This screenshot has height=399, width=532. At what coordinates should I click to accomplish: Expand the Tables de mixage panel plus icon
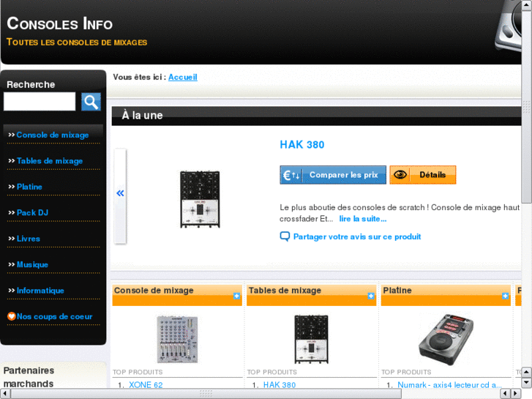(371, 296)
